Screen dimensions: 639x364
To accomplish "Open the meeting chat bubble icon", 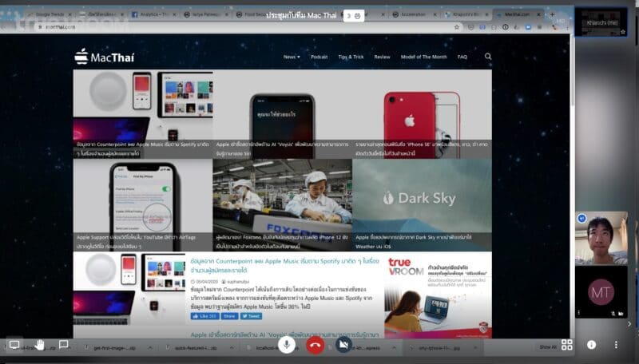I will pos(64,345).
